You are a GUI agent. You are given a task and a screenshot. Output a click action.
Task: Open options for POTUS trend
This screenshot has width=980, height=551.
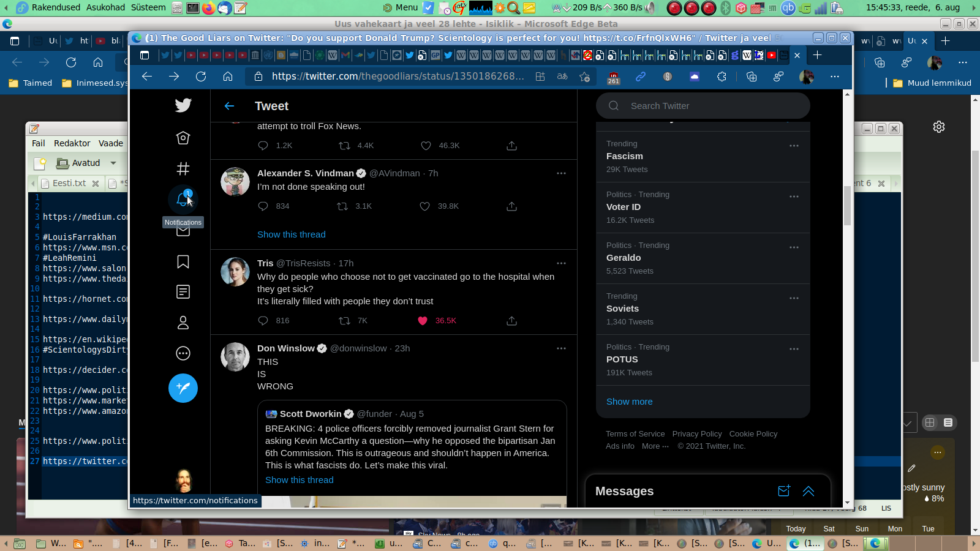pyautogui.click(x=794, y=349)
